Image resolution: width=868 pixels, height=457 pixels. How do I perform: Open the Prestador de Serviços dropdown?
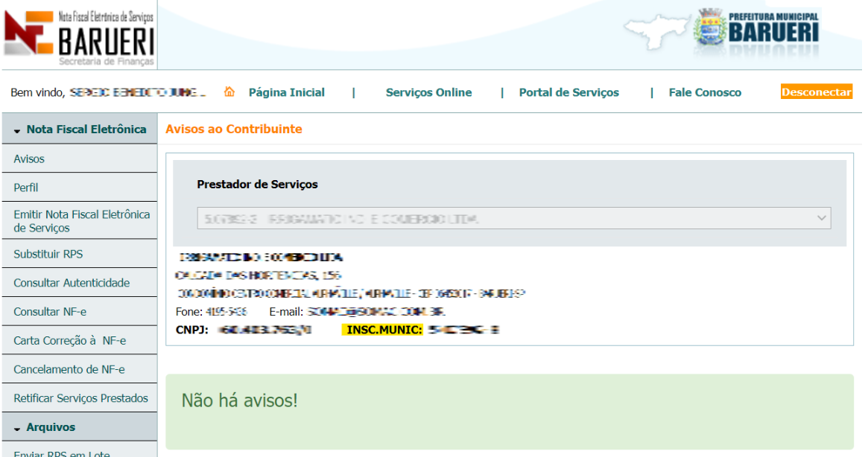tap(513, 218)
